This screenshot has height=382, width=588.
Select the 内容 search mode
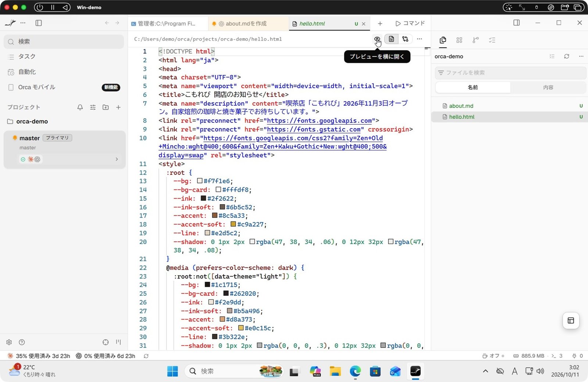pyautogui.click(x=548, y=87)
